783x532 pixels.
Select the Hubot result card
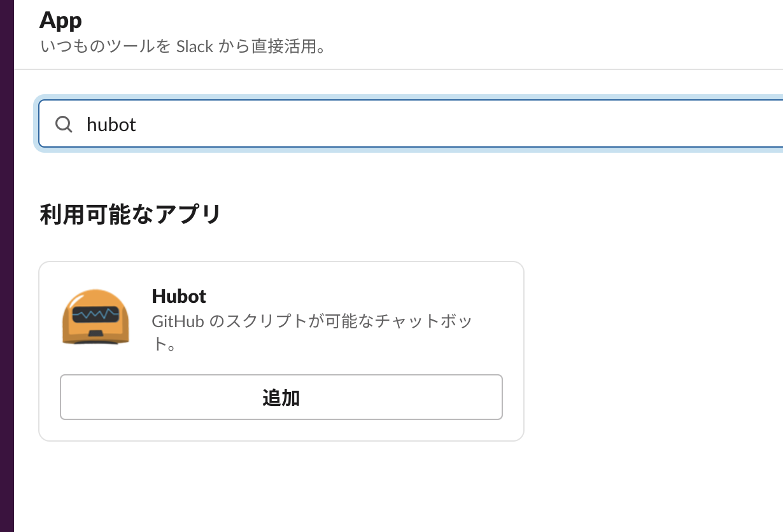[281, 350]
